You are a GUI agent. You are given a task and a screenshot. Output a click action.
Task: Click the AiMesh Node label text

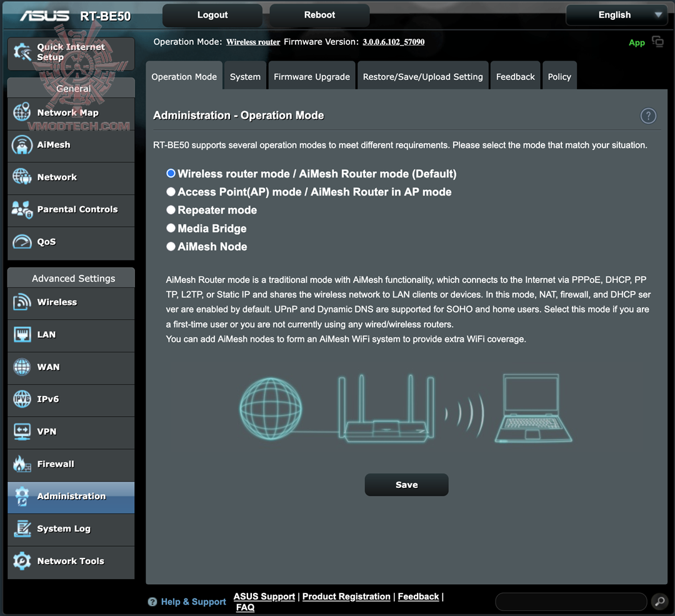tap(212, 247)
